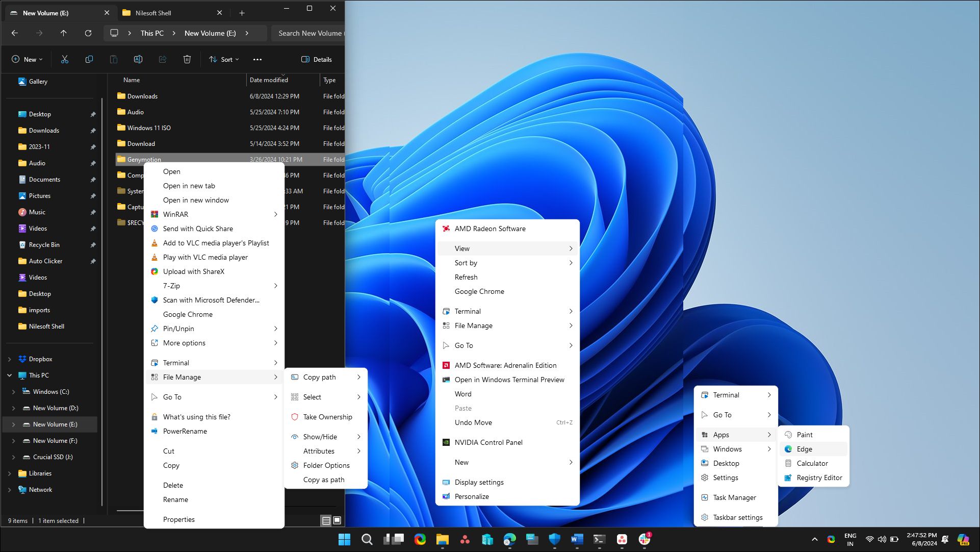Expand Go To submenu arrow
Viewport: 980px width, 552px height.
(275, 397)
